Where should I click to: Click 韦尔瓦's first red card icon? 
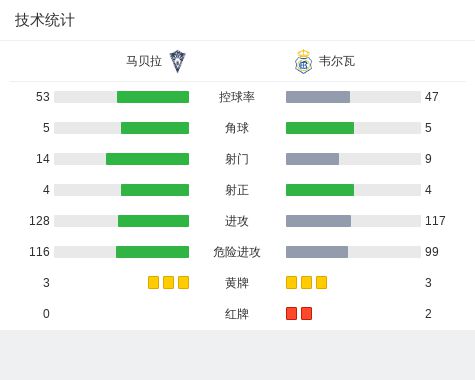pyautogui.click(x=291, y=313)
